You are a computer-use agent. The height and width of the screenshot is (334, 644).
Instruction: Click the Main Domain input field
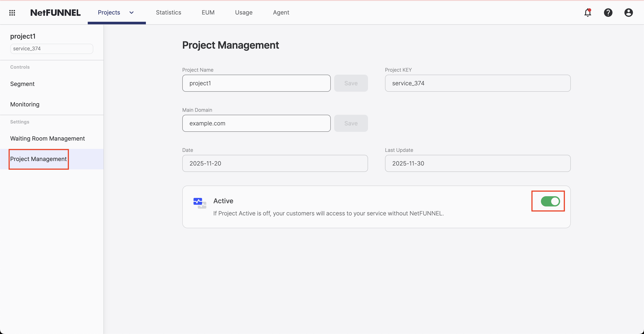point(256,123)
